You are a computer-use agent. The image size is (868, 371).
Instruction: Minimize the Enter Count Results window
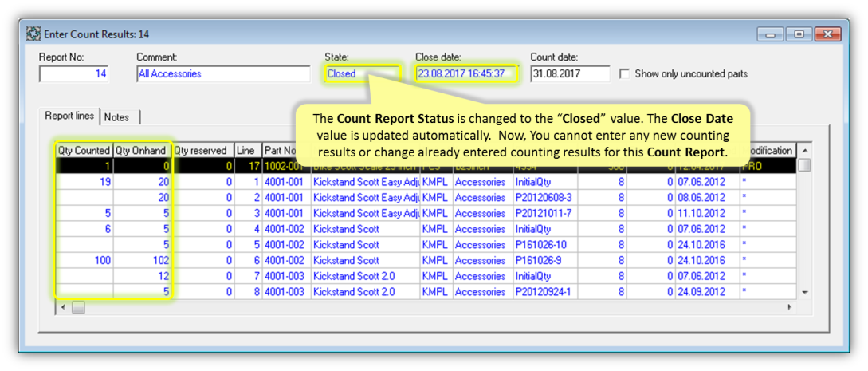[770, 34]
